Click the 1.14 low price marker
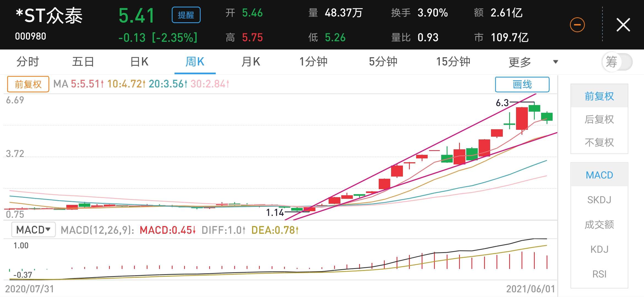 [275, 212]
